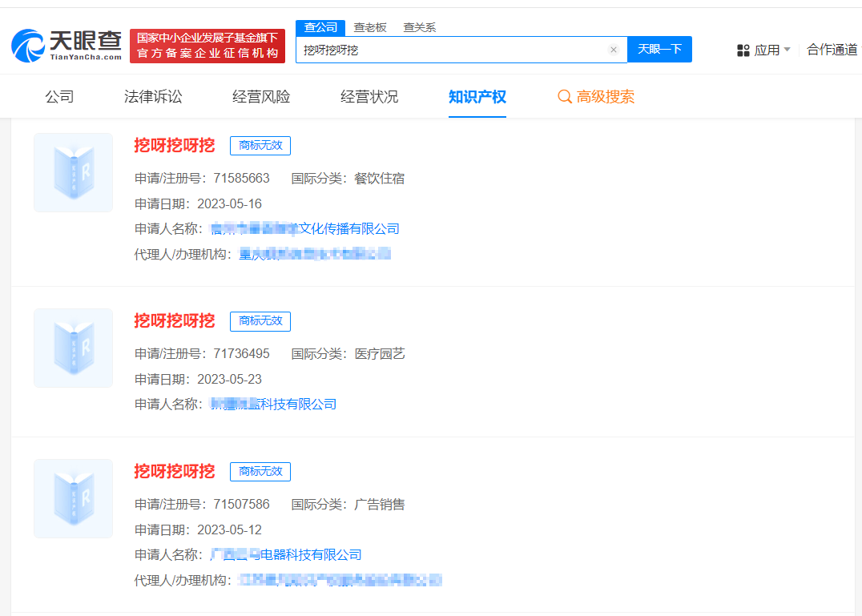Open trademark title for 广告销售 entry
This screenshot has height=616, width=862.
(175, 472)
